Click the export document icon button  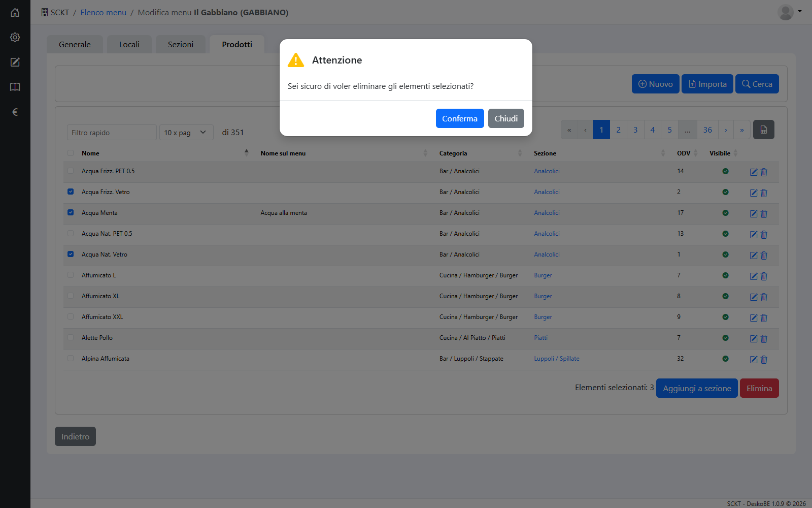[764, 130]
